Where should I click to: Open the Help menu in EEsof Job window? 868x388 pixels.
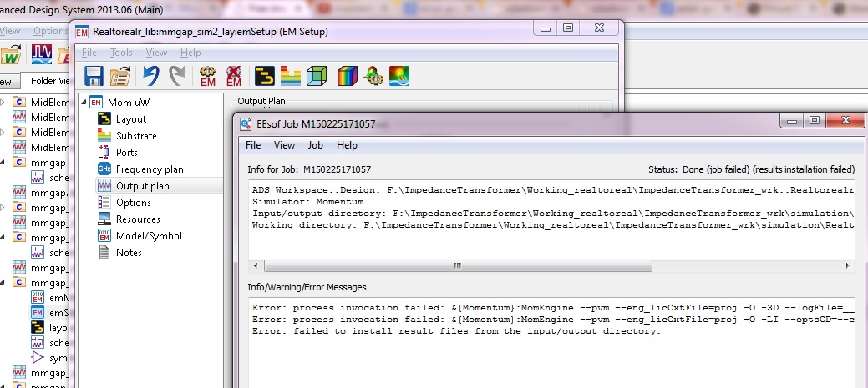point(347,145)
